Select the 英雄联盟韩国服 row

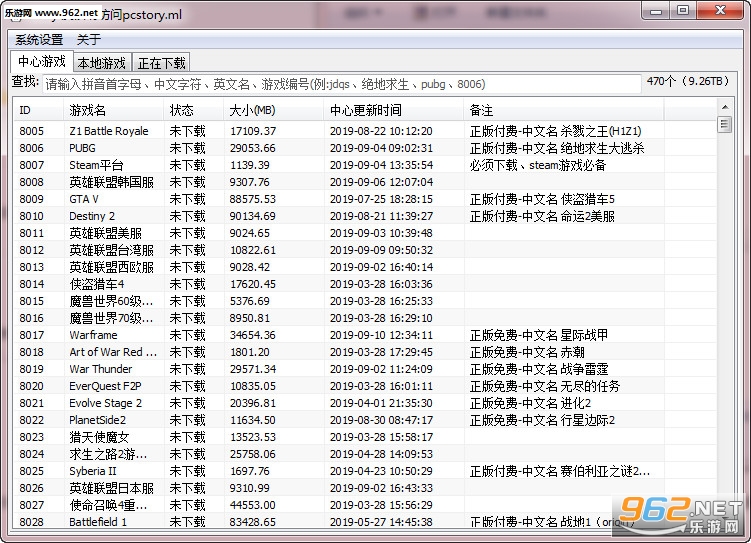365,182
